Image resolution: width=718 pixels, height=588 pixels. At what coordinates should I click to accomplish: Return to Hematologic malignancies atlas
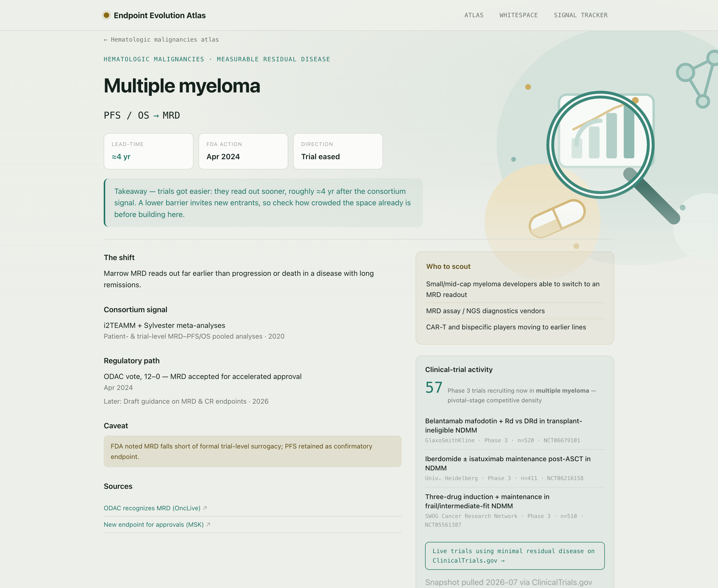pyautogui.click(x=161, y=40)
